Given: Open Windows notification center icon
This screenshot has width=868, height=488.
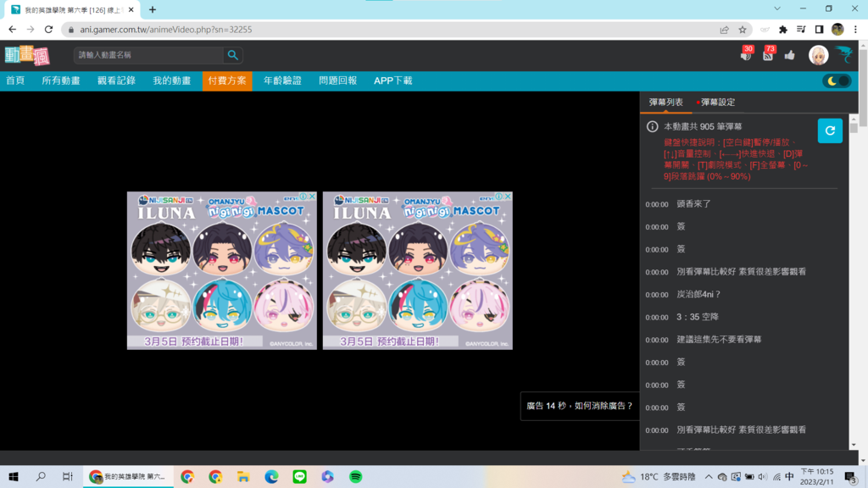Looking at the screenshot, I should pyautogui.click(x=851, y=476).
